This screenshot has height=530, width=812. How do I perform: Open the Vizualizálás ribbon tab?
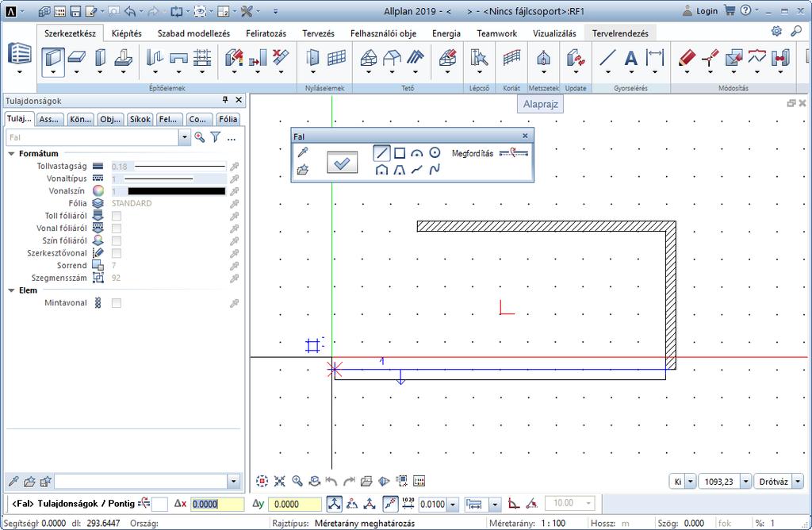pyautogui.click(x=554, y=33)
